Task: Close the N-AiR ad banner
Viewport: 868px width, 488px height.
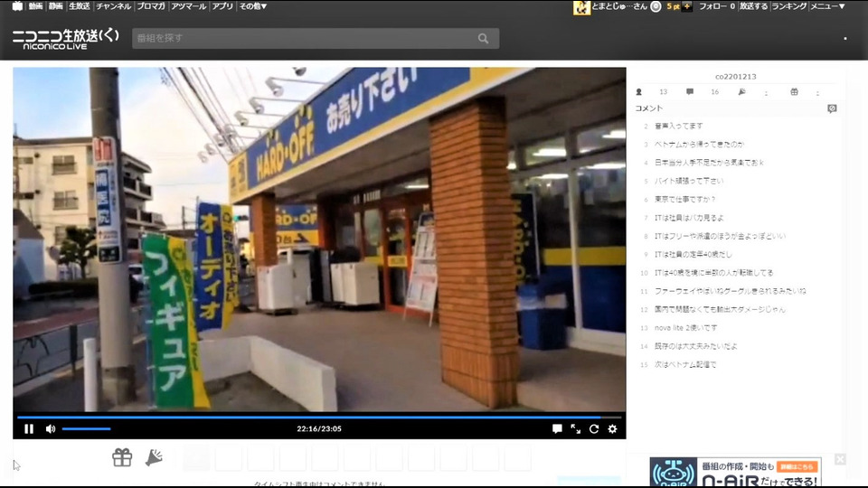Action: pyautogui.click(x=840, y=459)
